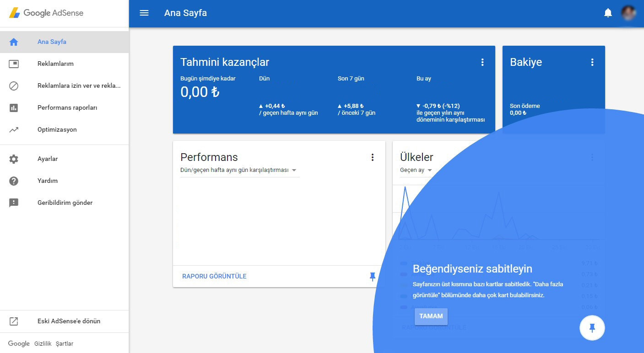Open notifications bell icon
Screen dimensions: 644x353
(608, 13)
